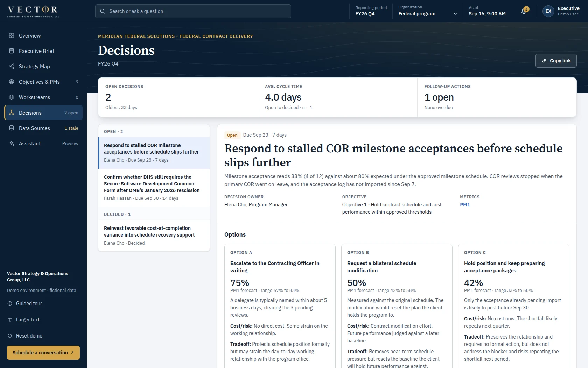
Task: Click the Vector logo
Action: 33,11
